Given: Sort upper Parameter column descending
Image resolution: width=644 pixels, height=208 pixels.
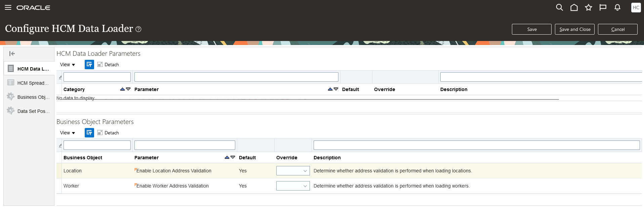Looking at the screenshot, I should click(x=336, y=89).
